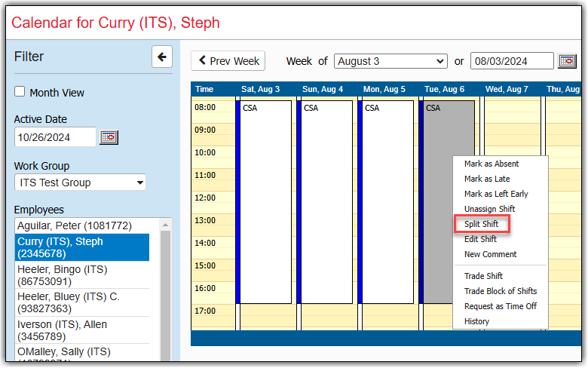The image size is (588, 368).
Task: Click Mark as Late in menu
Action: [x=486, y=179]
